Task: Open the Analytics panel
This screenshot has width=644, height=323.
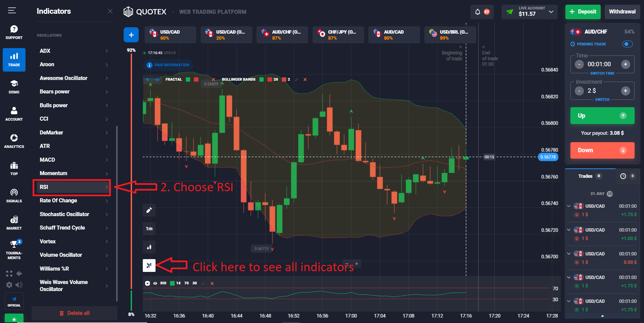Action: pos(14,140)
